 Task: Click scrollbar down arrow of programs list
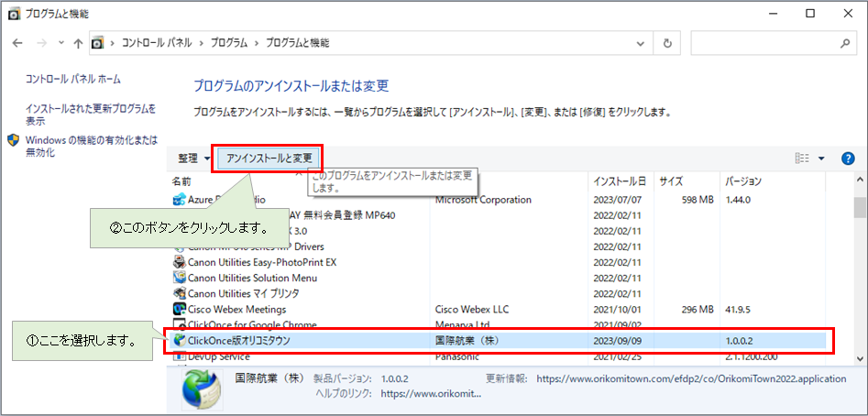[859, 358]
